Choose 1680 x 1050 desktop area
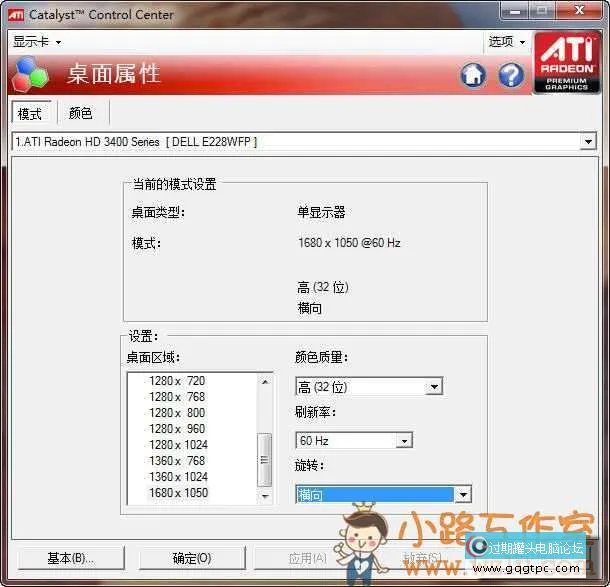610x587 pixels. click(178, 493)
